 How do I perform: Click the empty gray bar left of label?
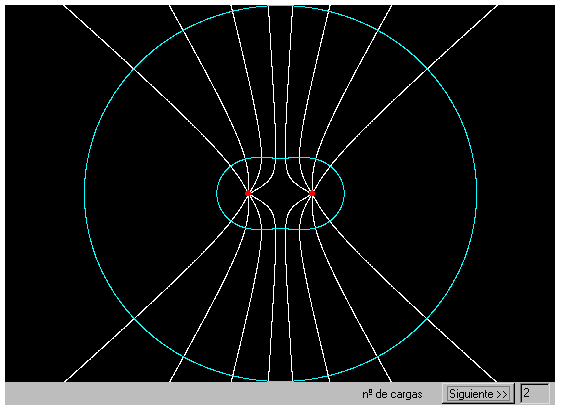coord(179,394)
